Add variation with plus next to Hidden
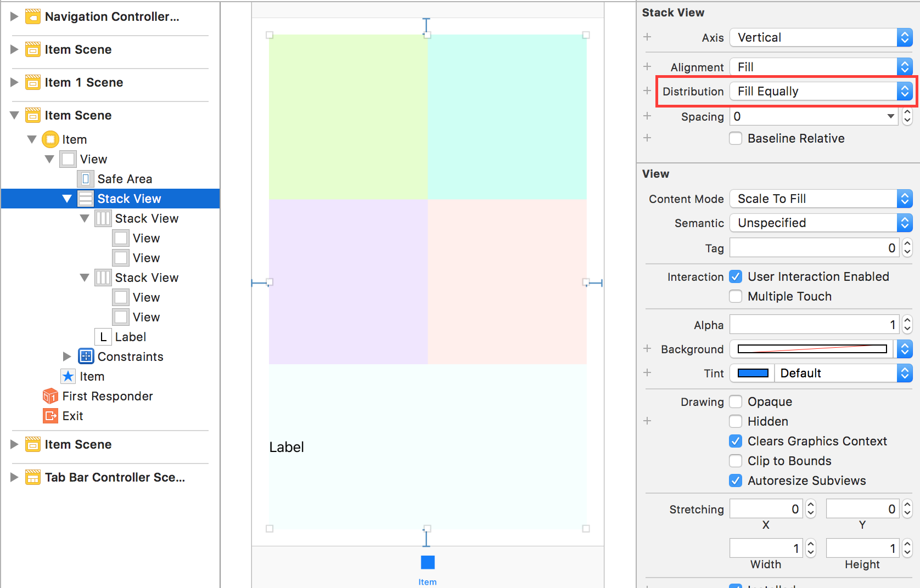The height and width of the screenshot is (588, 920). (647, 421)
